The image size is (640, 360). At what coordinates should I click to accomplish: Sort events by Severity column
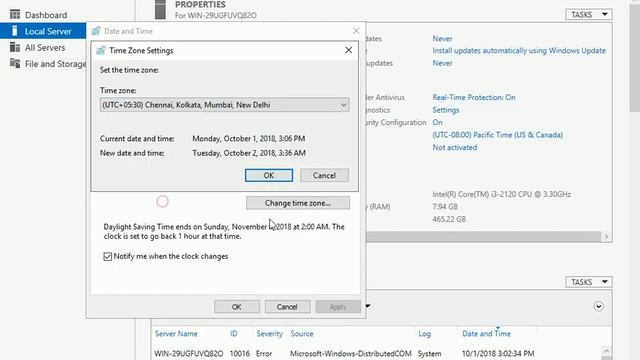point(269,333)
